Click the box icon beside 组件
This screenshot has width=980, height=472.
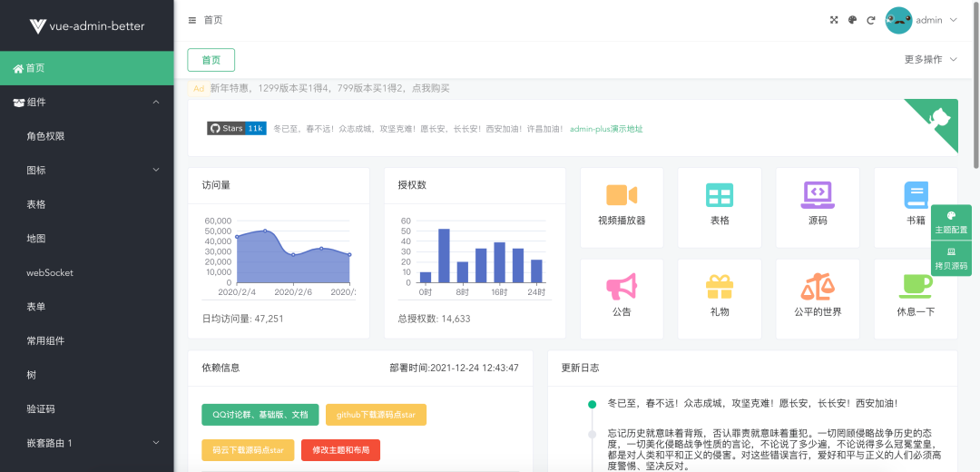point(19,103)
